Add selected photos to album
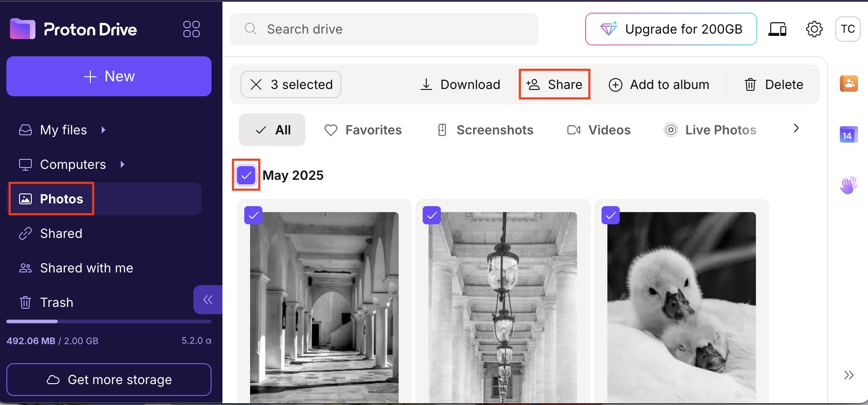This screenshot has width=868, height=405. [x=659, y=84]
